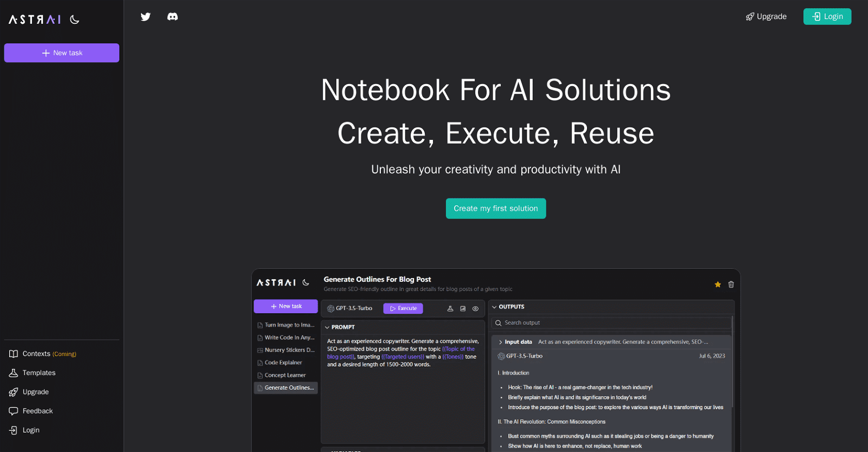This screenshot has height=452, width=868.
Task: Collapse the PROMPT section chevron
Action: (327, 327)
